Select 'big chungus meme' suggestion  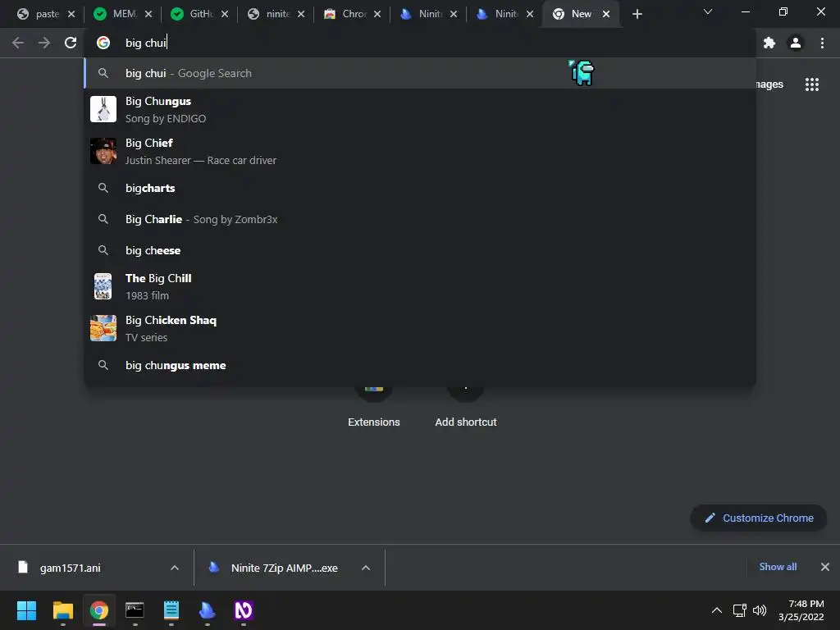pos(420,365)
